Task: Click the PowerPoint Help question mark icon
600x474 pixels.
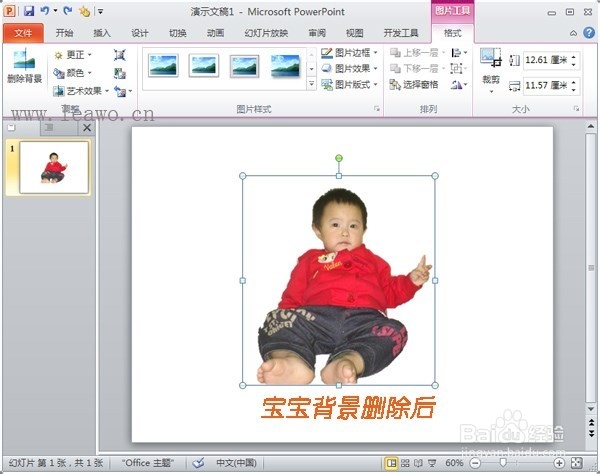Action: click(589, 33)
